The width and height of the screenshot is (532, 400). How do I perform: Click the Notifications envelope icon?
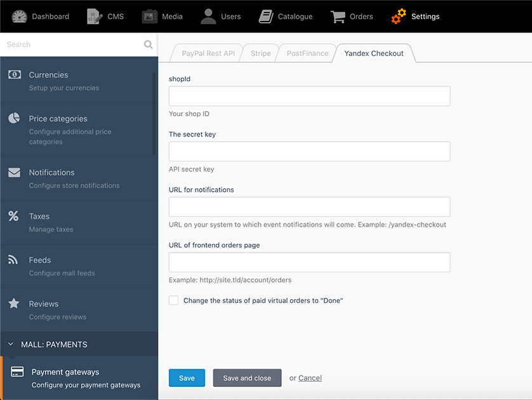[x=14, y=172]
